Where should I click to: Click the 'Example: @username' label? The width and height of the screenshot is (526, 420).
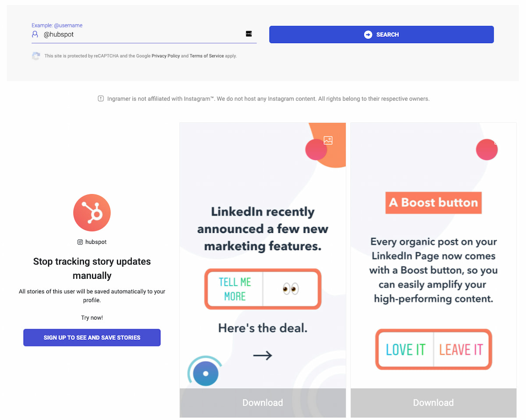(x=57, y=25)
